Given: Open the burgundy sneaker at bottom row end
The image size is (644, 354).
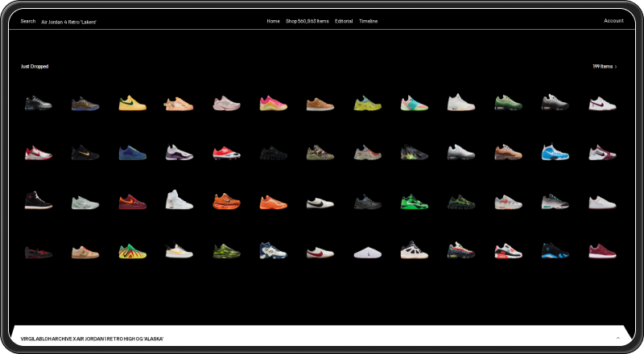Looking at the screenshot, I should (x=602, y=251).
